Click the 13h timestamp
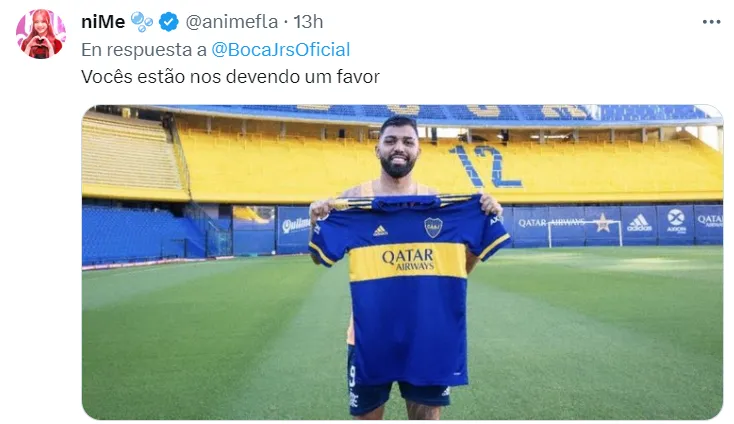The height and width of the screenshot is (424, 734). point(308,22)
